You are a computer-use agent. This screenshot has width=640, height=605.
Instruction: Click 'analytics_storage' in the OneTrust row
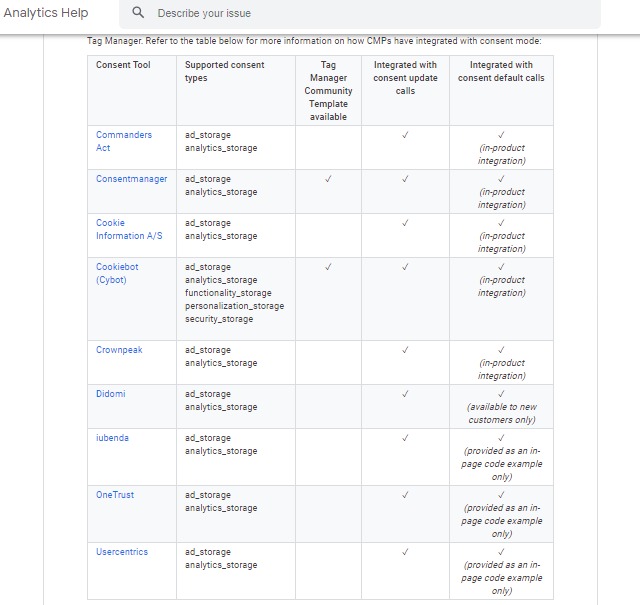(x=221, y=508)
